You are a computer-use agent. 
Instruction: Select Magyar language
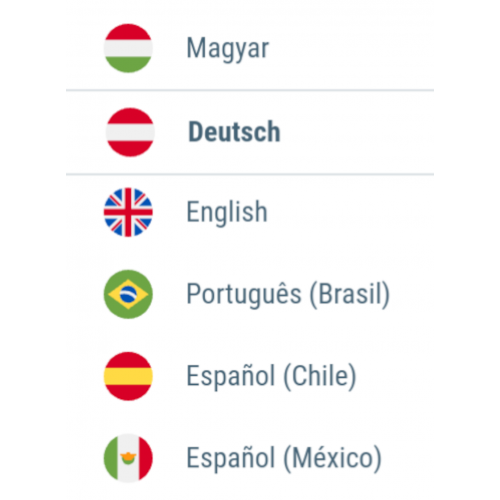pos(250,48)
